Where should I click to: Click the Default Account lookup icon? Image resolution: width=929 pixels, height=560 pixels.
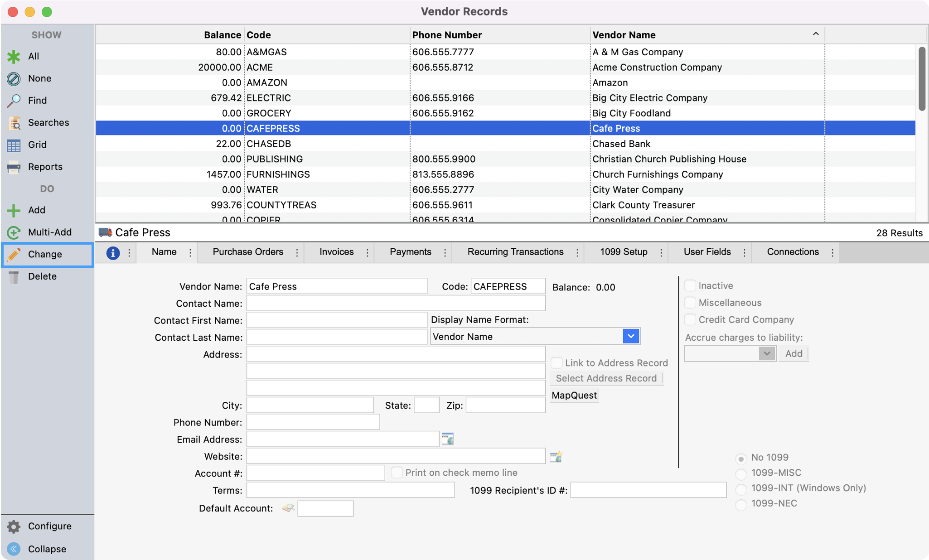point(288,508)
